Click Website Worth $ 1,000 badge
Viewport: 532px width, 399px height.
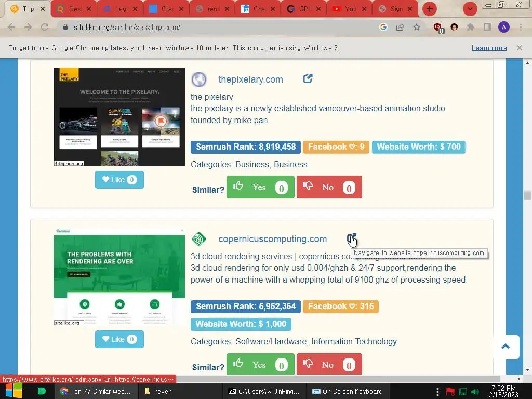coord(241,324)
